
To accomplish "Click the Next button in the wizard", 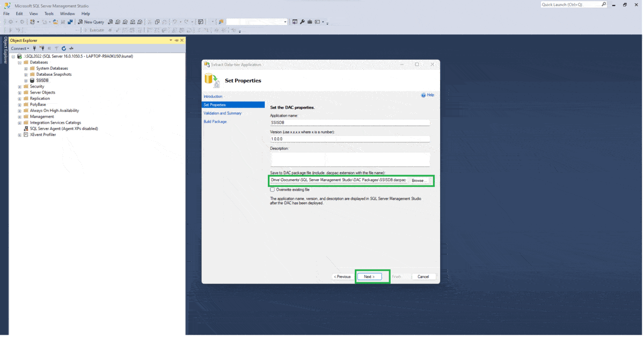I will pos(369,276).
